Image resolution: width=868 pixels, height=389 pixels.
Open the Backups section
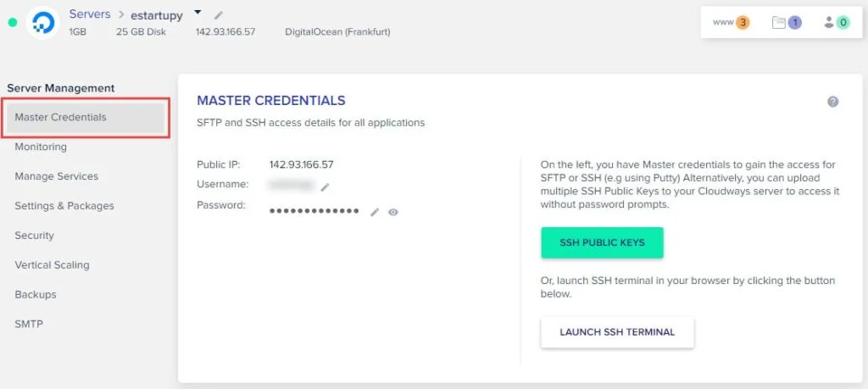point(36,294)
